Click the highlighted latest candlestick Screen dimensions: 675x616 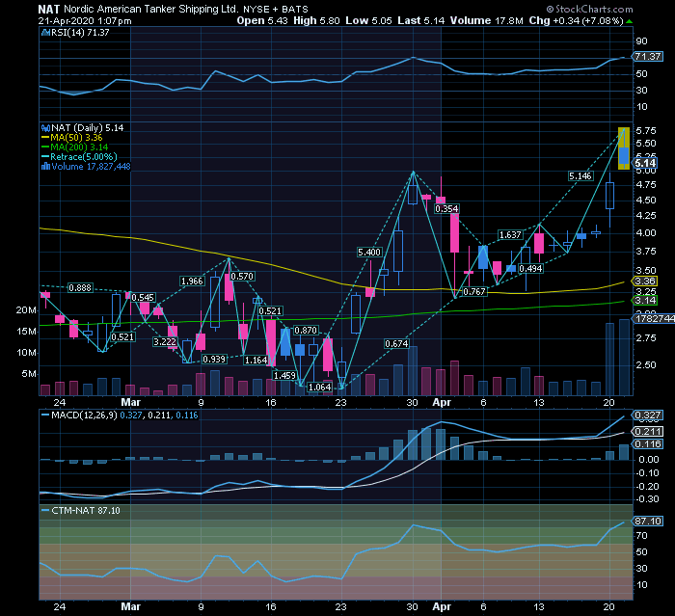pyautogui.click(x=624, y=148)
